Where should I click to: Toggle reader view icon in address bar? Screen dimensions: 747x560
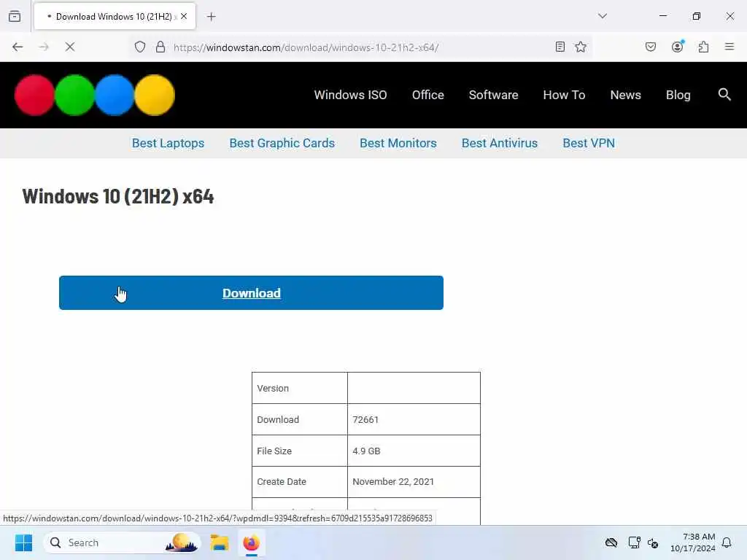tap(560, 47)
